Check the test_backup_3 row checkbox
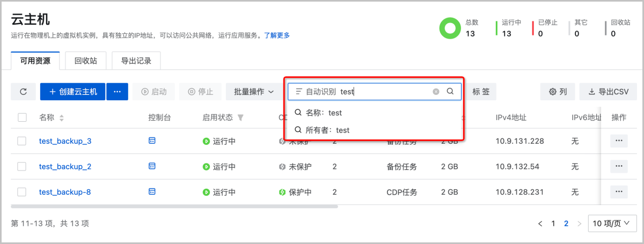 22,141
